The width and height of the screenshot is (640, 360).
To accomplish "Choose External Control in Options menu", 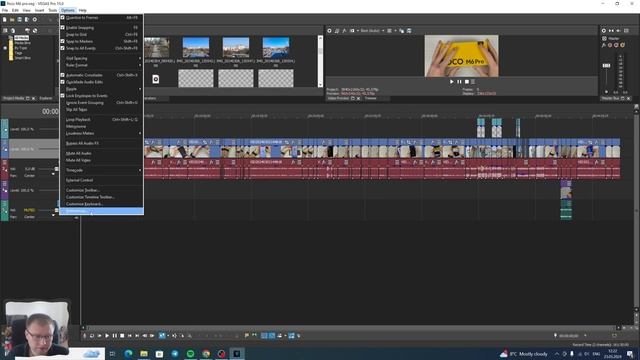I will [x=101, y=180].
